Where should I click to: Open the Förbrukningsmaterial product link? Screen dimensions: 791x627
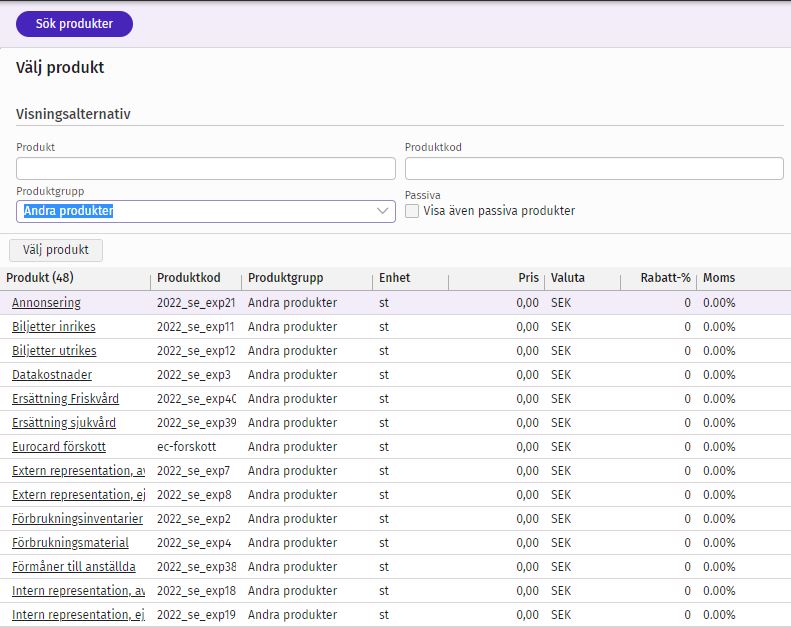[71, 543]
